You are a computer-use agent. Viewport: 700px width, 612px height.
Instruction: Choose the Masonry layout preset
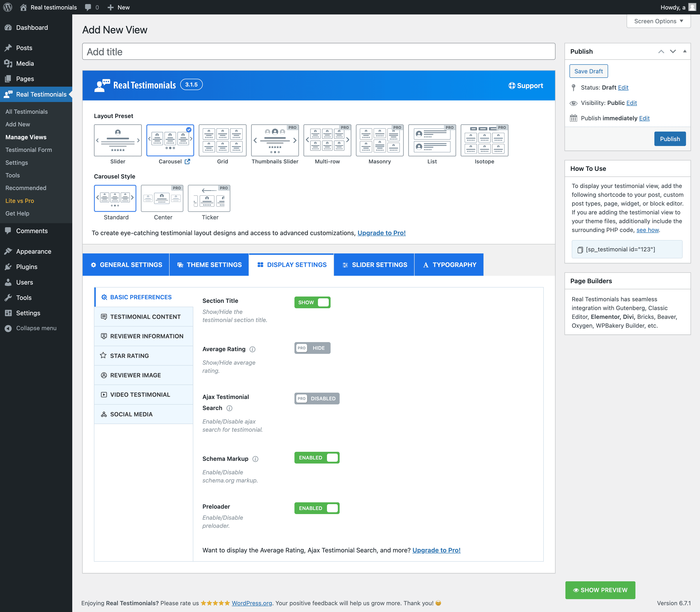(x=380, y=140)
